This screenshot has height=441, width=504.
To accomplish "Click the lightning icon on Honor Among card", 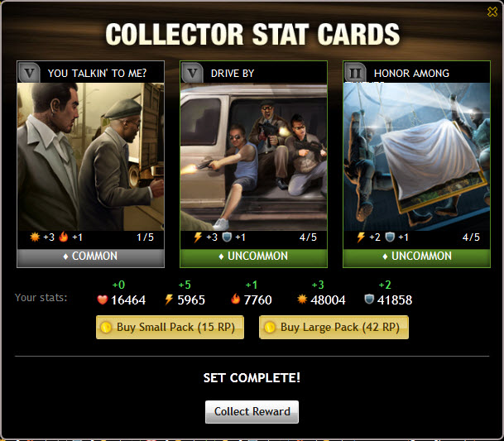I will click(x=361, y=237).
